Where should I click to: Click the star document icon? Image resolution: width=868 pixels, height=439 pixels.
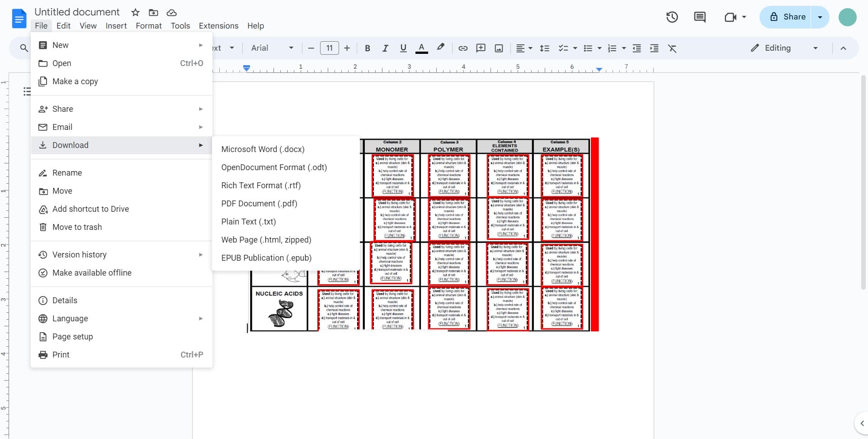click(135, 12)
